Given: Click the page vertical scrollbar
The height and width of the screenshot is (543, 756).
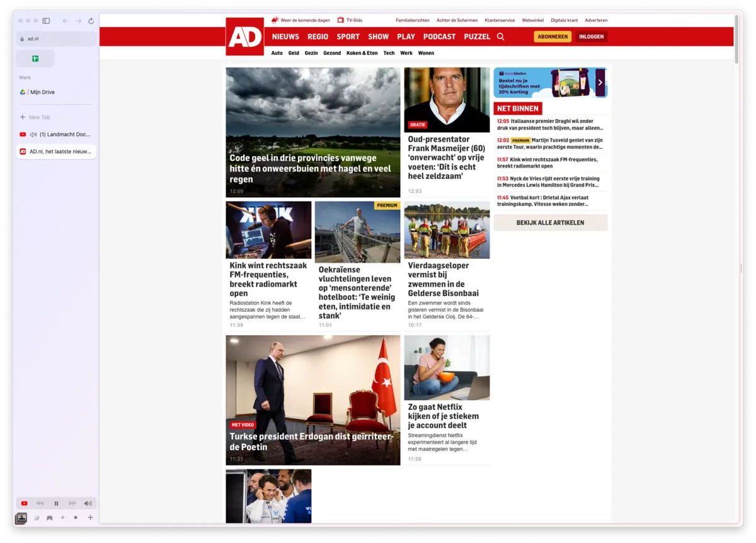Looking at the screenshot, I should [x=736, y=39].
